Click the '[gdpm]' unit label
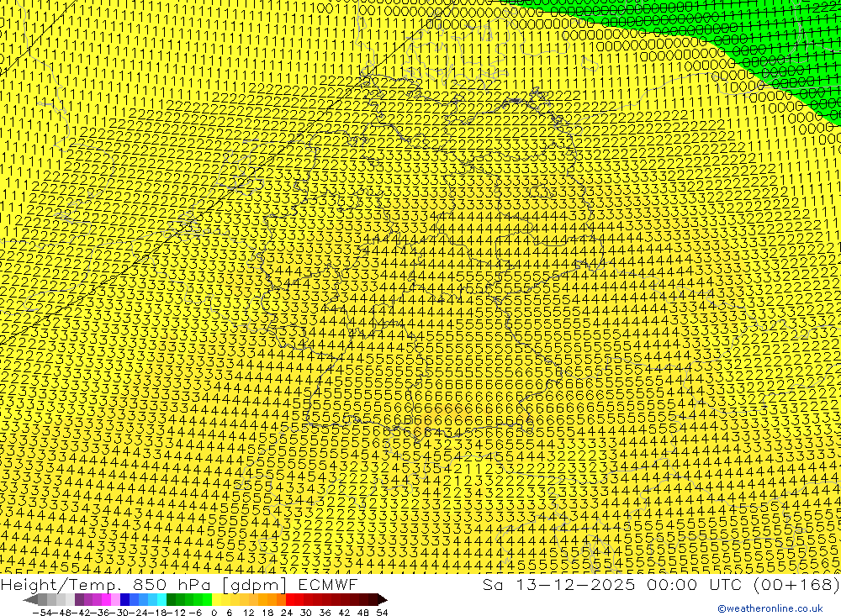 click(x=255, y=586)
